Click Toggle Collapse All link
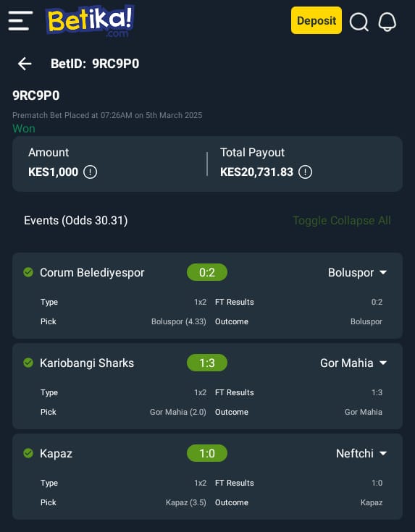The image size is (415, 532). pyautogui.click(x=342, y=221)
